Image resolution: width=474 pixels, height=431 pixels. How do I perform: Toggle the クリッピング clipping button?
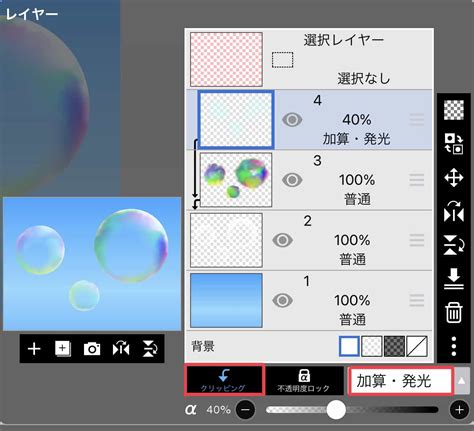pyautogui.click(x=224, y=380)
